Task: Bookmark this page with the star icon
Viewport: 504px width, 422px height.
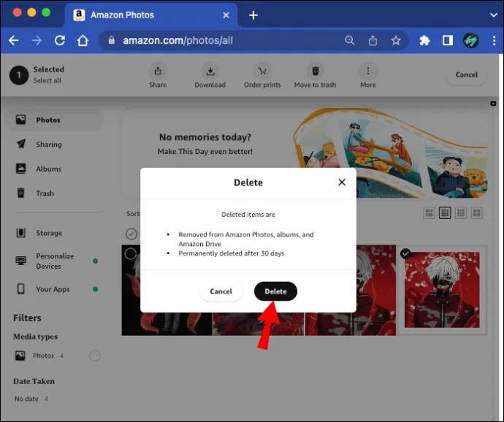Action: [x=396, y=40]
